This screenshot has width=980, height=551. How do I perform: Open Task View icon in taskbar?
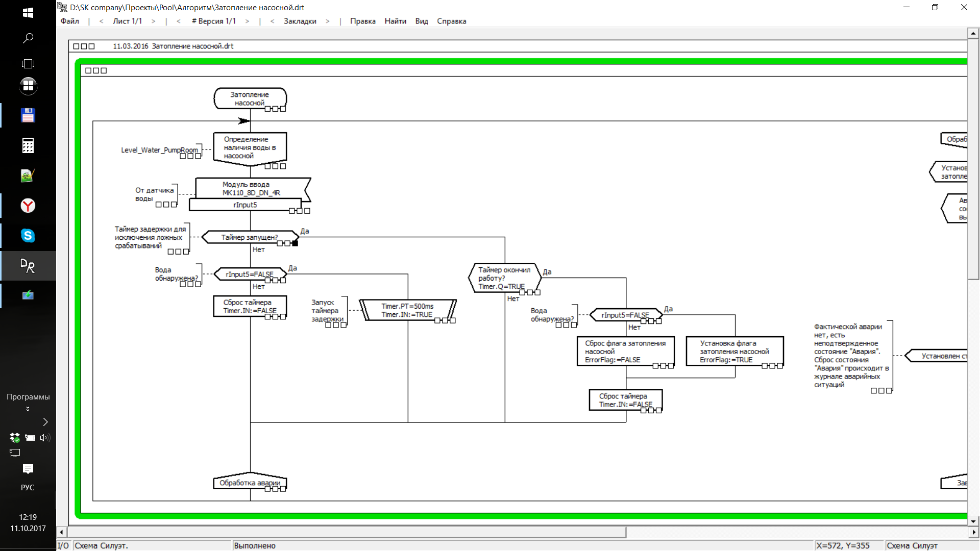pyautogui.click(x=28, y=64)
